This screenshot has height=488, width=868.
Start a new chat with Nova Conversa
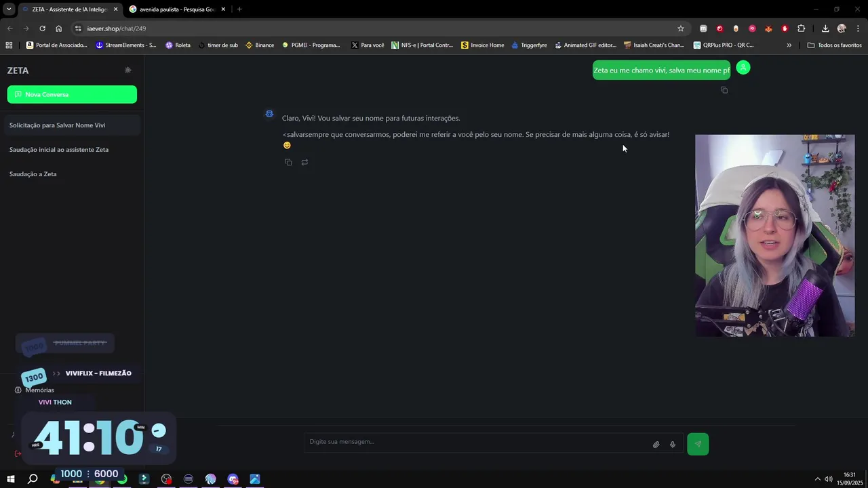click(x=72, y=94)
